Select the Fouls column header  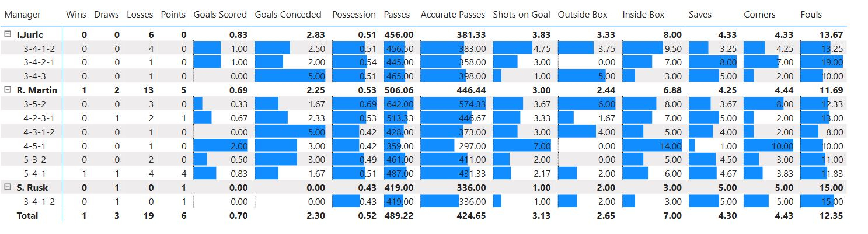811,14
